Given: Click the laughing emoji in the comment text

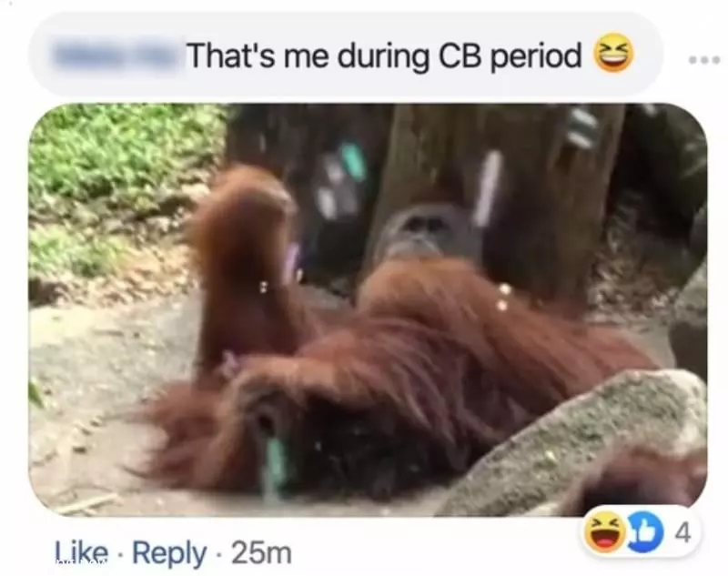Looking at the screenshot, I should 614,53.
